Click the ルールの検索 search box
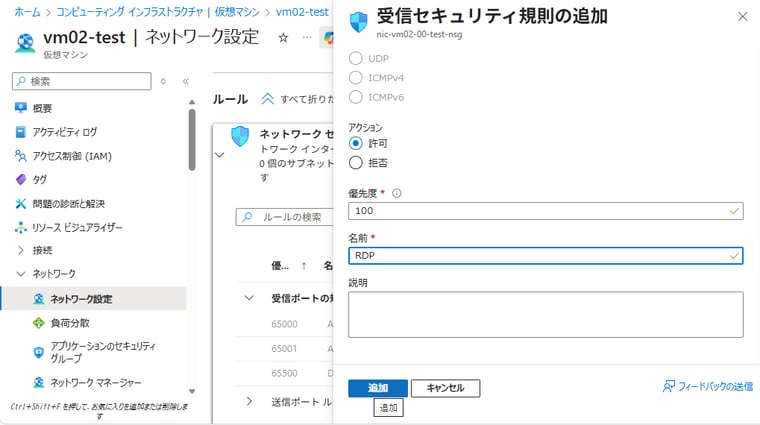Viewport: 760px width, 425px height. pyautogui.click(x=285, y=217)
